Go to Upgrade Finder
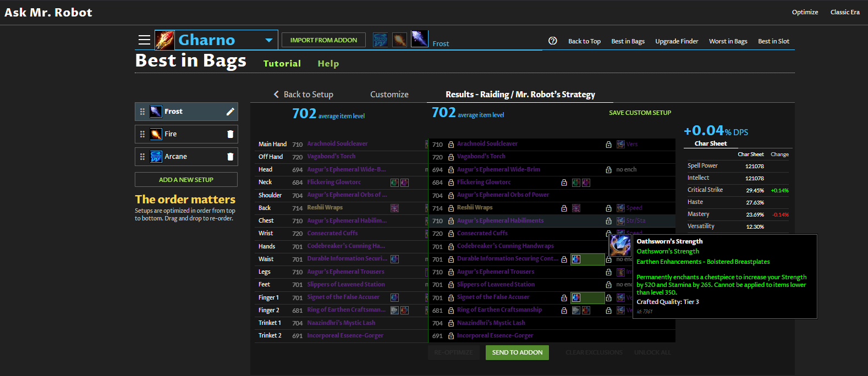Image resolution: width=868 pixels, height=376 pixels. coord(677,41)
